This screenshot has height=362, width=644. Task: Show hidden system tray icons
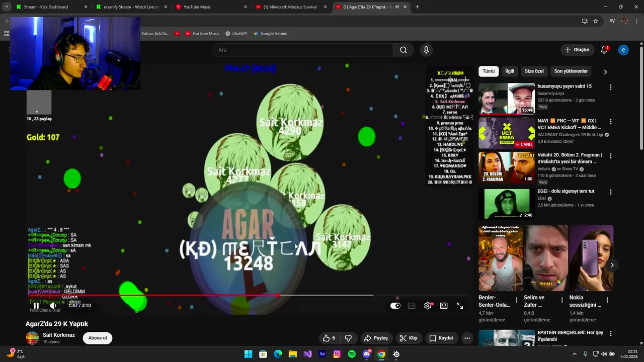coord(575,354)
